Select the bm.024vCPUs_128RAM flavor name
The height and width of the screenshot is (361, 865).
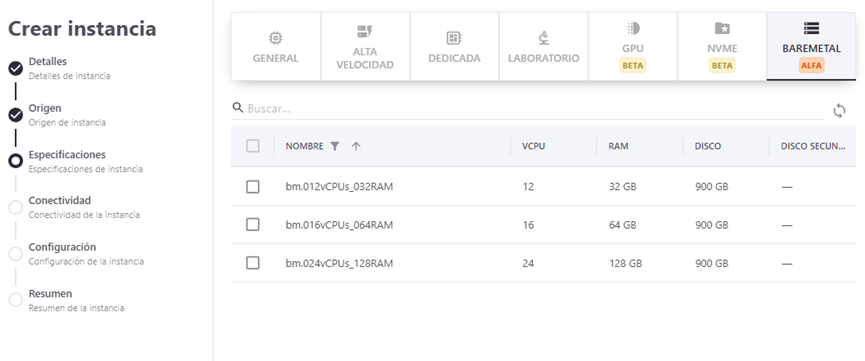pos(339,264)
